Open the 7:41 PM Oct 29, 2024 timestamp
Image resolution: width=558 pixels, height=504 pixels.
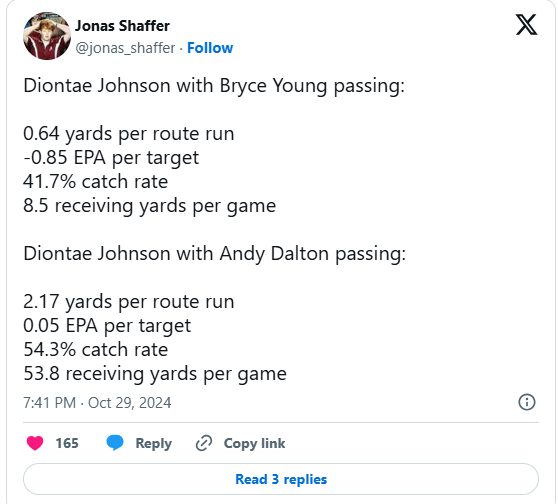(97, 403)
